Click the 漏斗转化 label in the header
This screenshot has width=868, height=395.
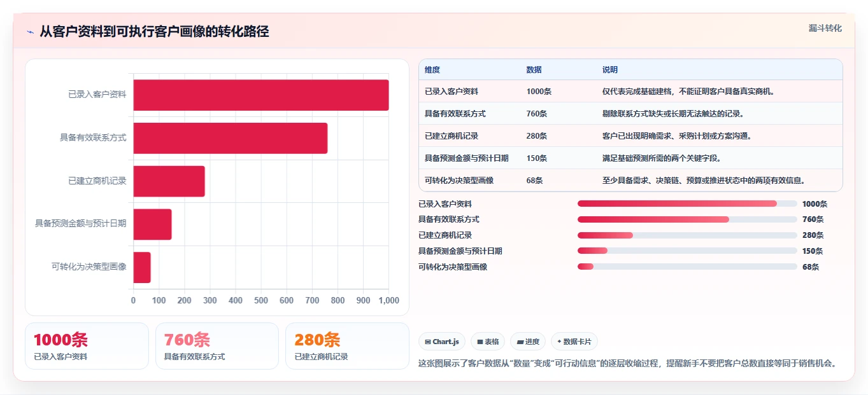click(825, 28)
